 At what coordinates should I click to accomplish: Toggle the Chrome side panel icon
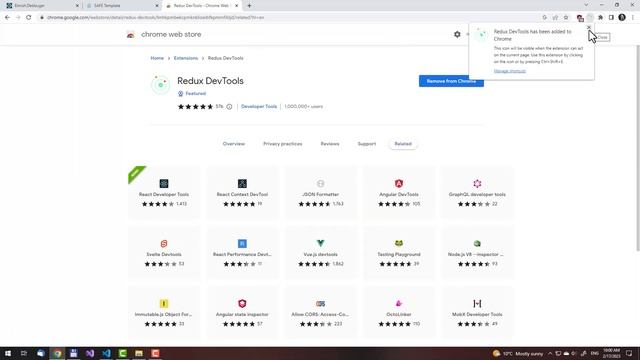pos(611,18)
